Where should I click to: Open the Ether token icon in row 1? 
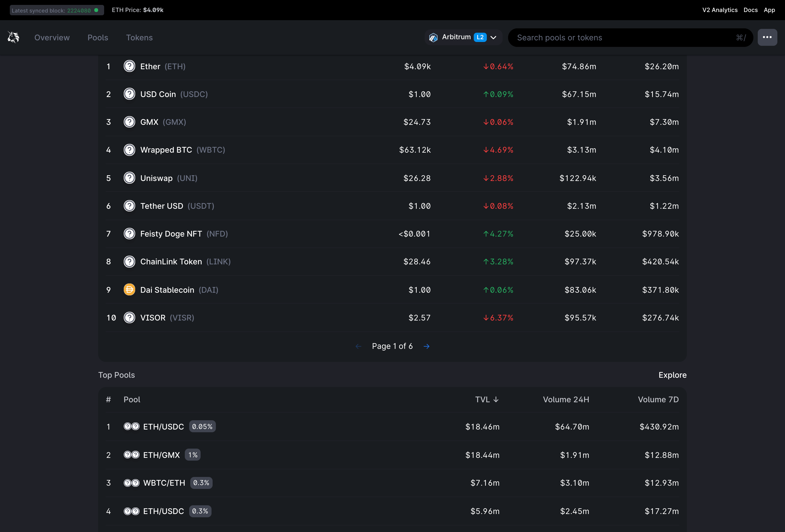(129, 66)
